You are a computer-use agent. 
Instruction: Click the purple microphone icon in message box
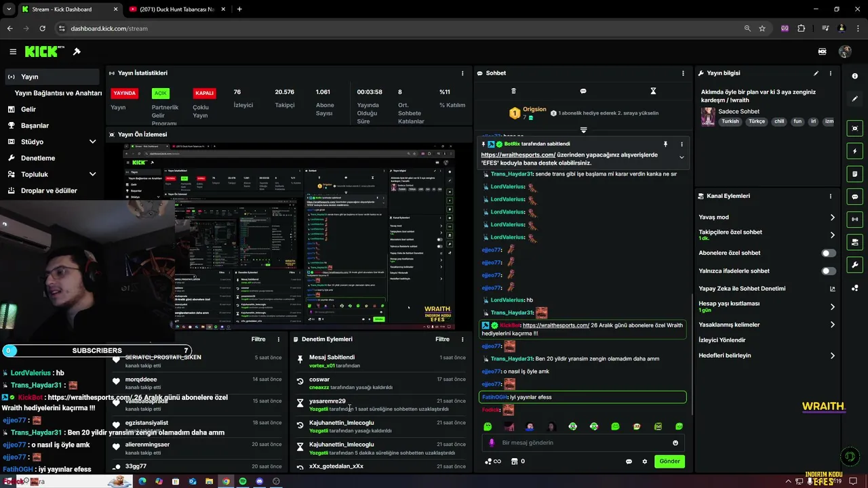[492, 443]
